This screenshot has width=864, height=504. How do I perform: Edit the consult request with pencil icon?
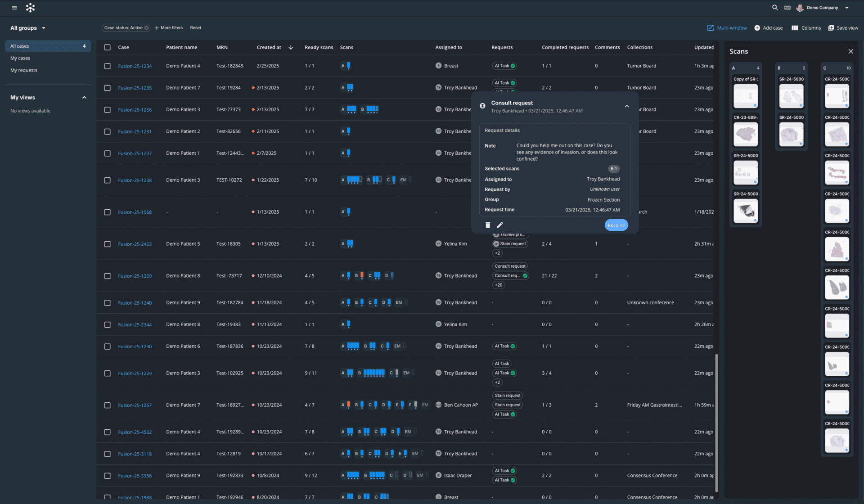500,225
